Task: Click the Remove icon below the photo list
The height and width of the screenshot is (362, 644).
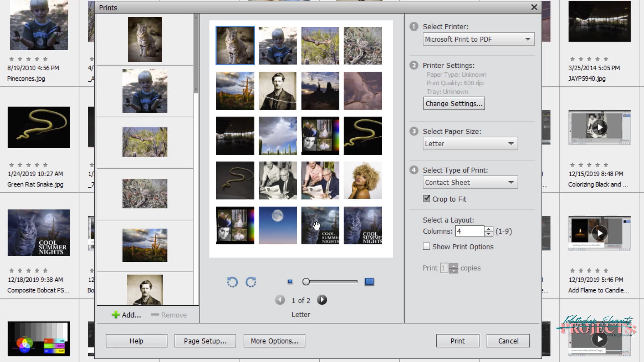Action: [x=155, y=315]
